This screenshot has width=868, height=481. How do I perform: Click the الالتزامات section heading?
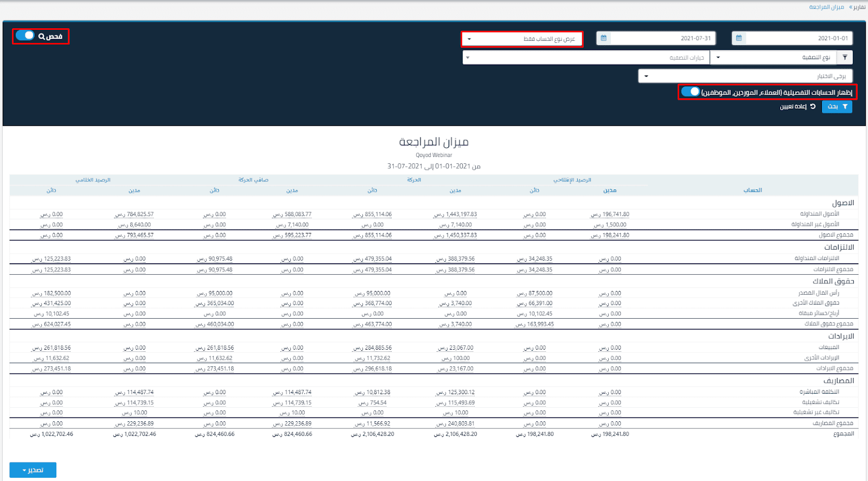pyautogui.click(x=839, y=248)
